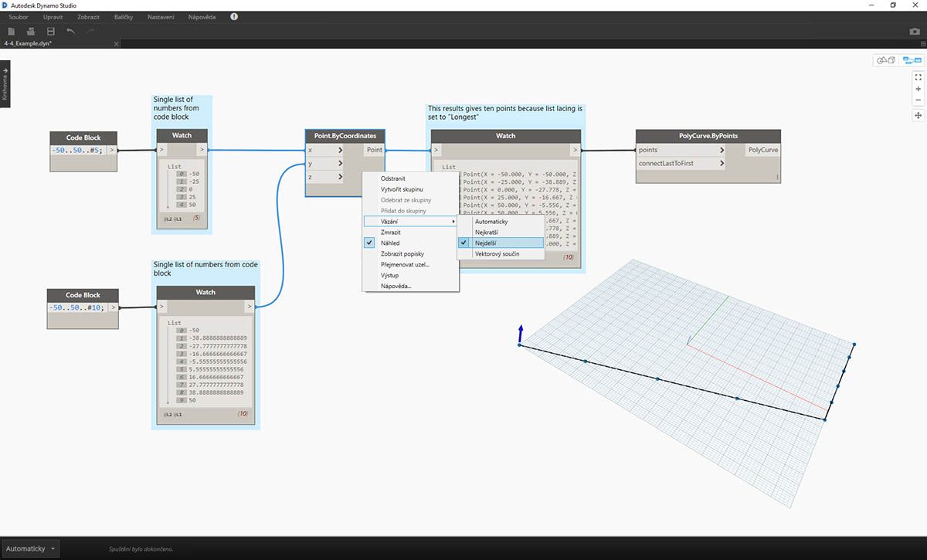Click the -50..50..#5 code text
This screenshot has height=560, width=927.
point(76,151)
